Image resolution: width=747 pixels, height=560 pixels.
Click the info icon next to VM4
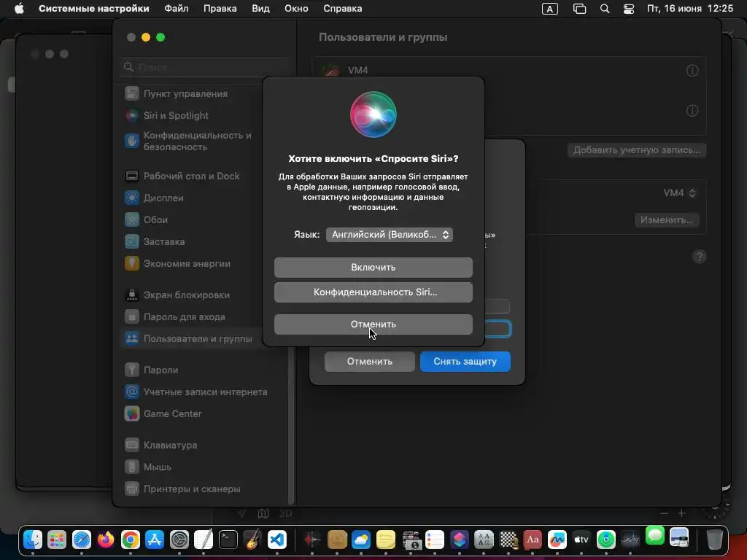pos(692,71)
